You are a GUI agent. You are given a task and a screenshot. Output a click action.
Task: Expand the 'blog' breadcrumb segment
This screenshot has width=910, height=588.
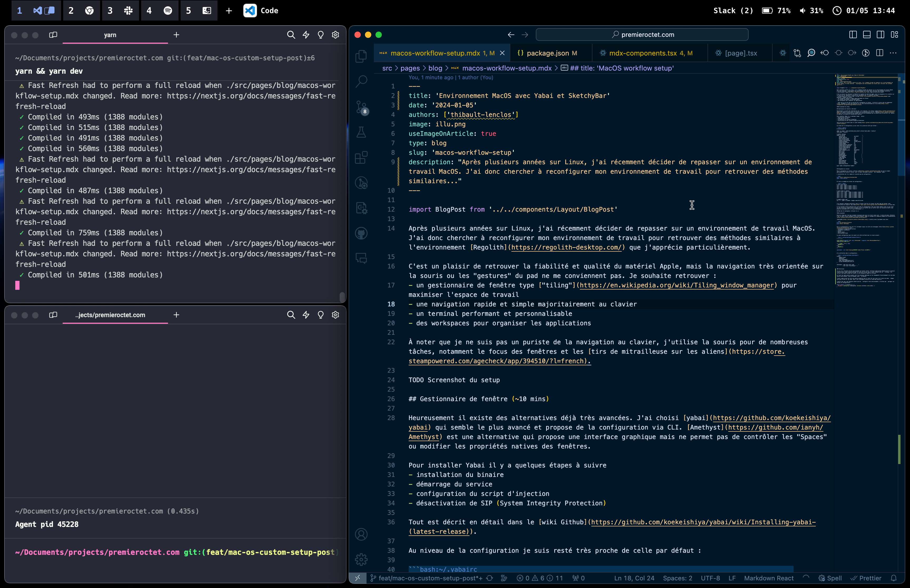[435, 68]
